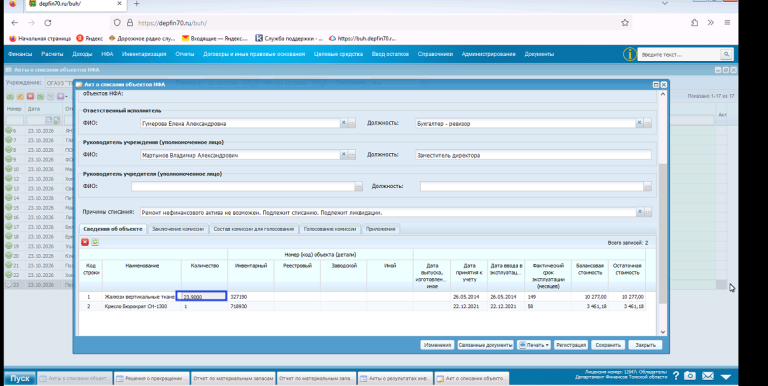This screenshot has width=768, height=386.
Task: Reload the page in the browser
Action: point(48,23)
